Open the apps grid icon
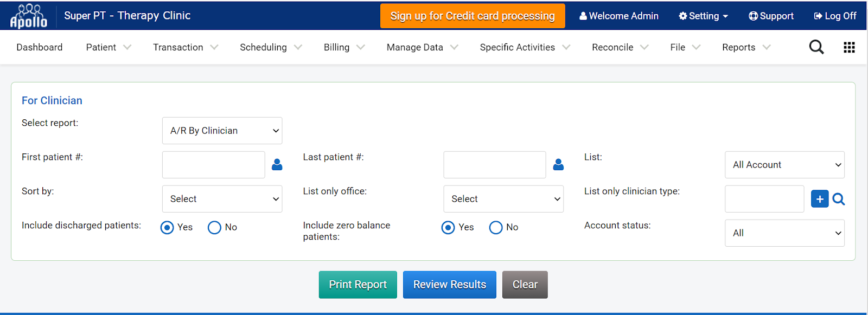The image size is (868, 315). tap(850, 47)
